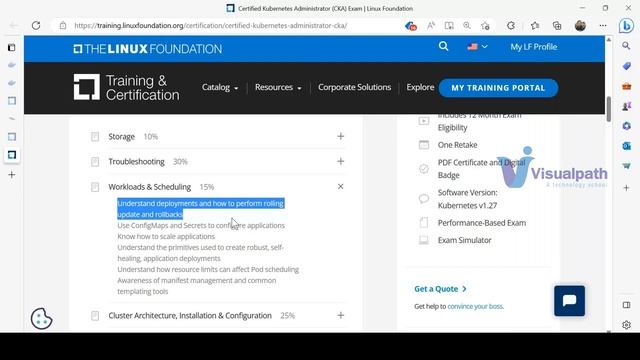Viewport: 640px width, 360px height.
Task: Click the site padlock icon in address bar
Action: click(63, 25)
